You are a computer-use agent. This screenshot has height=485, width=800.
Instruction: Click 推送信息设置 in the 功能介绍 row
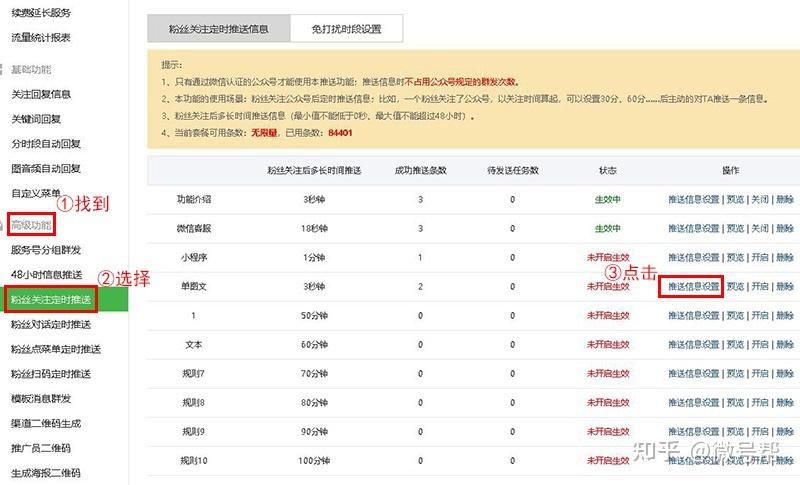pyautogui.click(x=694, y=199)
